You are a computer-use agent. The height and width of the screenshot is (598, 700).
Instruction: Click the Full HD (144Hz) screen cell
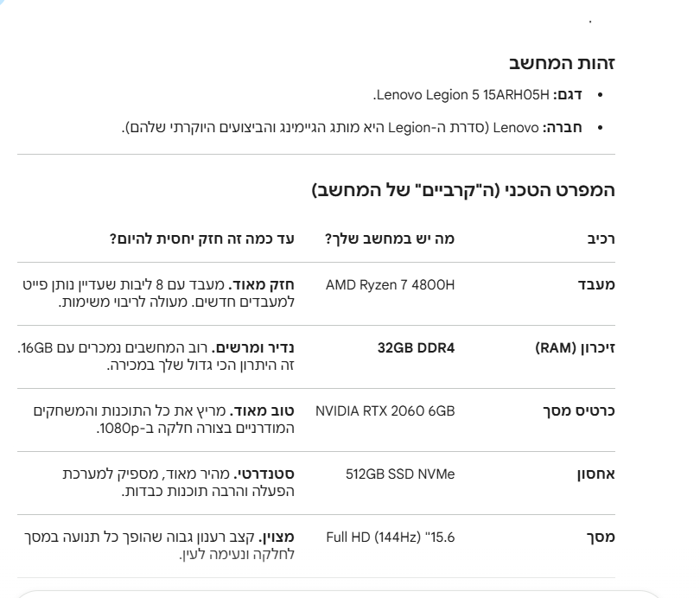pos(390,538)
